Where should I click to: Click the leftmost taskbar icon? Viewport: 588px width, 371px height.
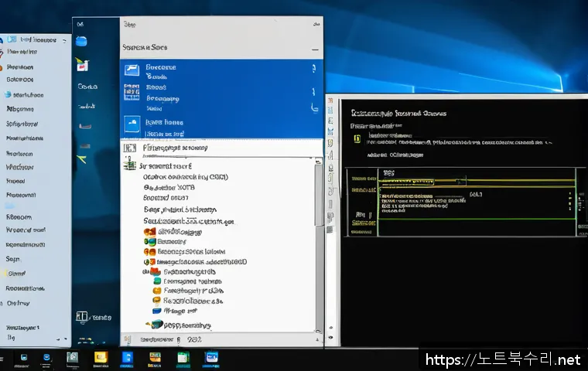click(24, 357)
